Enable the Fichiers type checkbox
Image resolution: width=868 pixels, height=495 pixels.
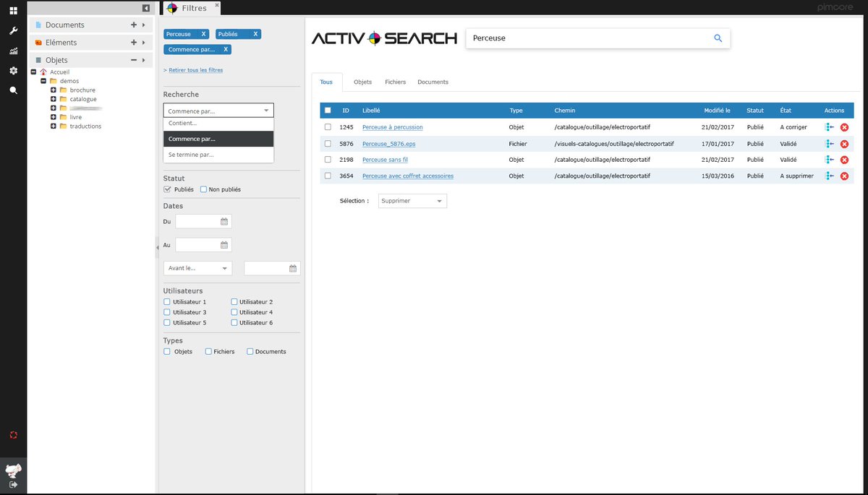coord(208,352)
